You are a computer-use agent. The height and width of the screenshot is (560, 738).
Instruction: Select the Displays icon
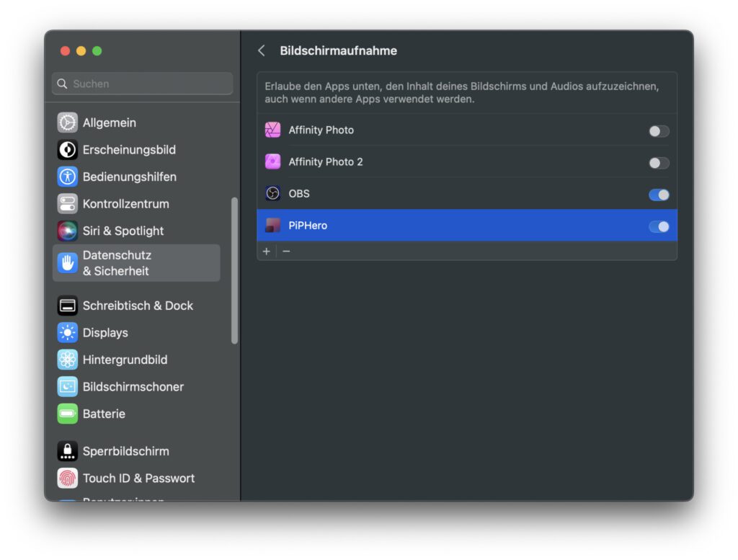pos(67,332)
